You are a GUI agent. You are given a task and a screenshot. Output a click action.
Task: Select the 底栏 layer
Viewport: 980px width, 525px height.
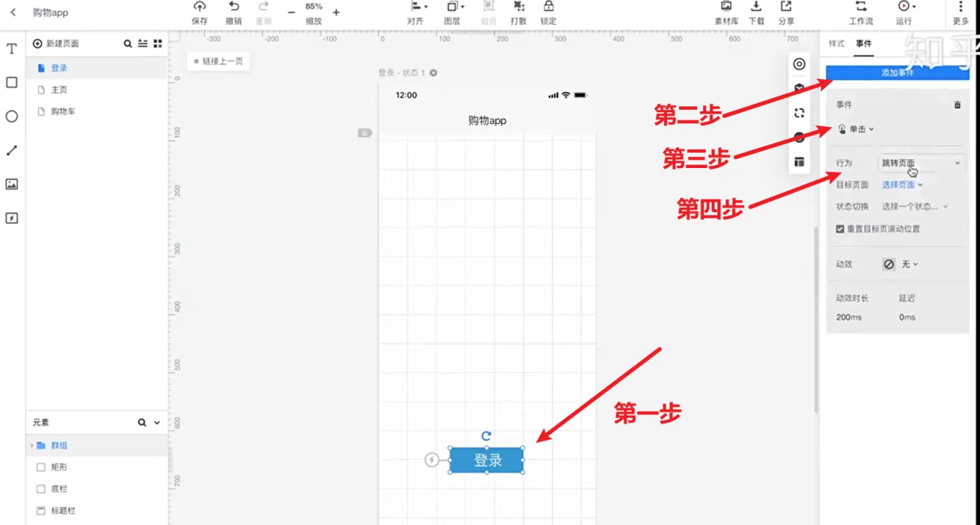click(97, 489)
